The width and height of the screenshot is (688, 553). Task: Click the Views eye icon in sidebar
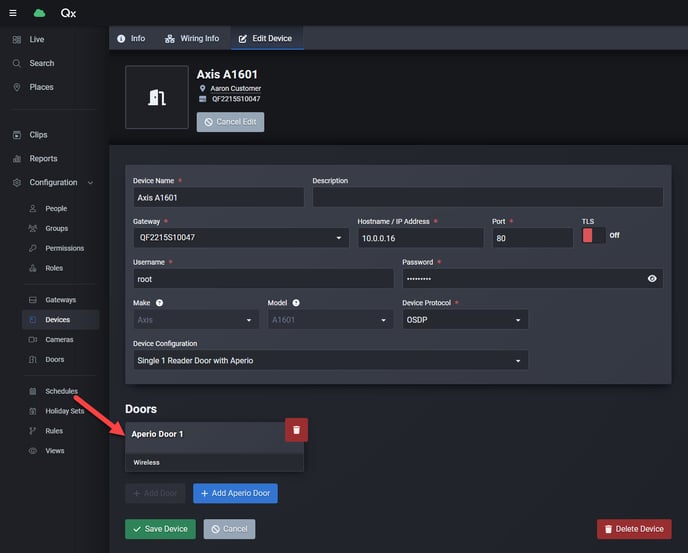(x=33, y=451)
